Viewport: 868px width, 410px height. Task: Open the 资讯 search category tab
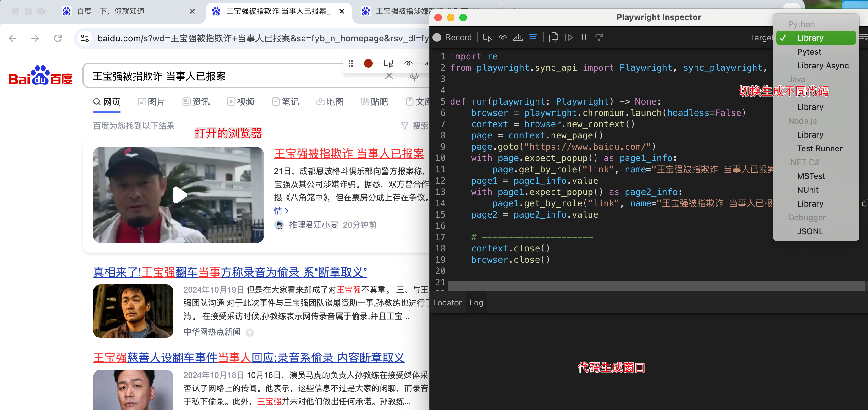pos(196,102)
